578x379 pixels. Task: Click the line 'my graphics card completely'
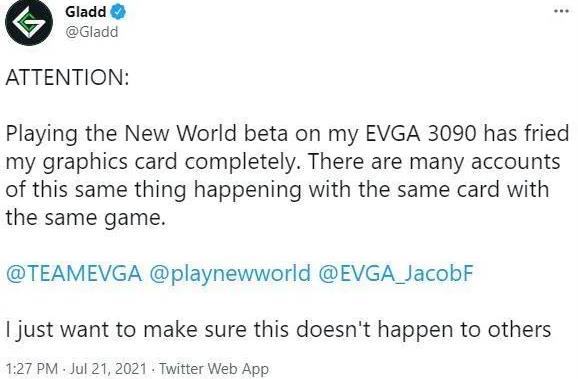point(152,162)
